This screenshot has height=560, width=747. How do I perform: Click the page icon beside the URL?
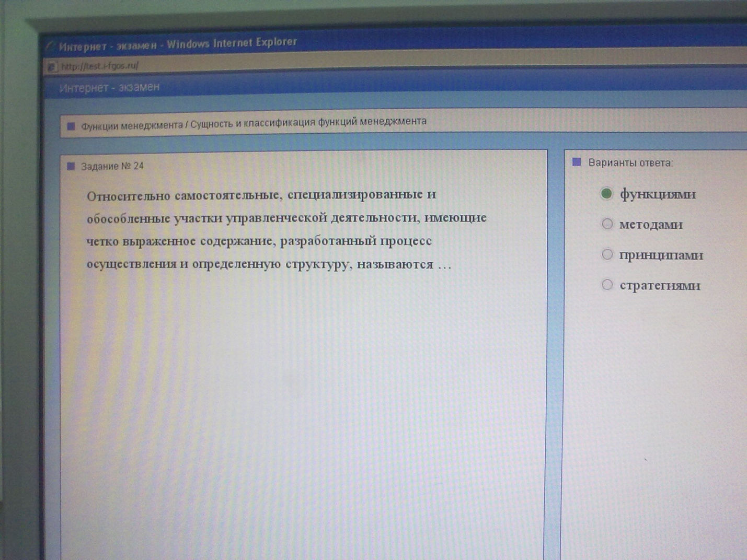click(51, 66)
